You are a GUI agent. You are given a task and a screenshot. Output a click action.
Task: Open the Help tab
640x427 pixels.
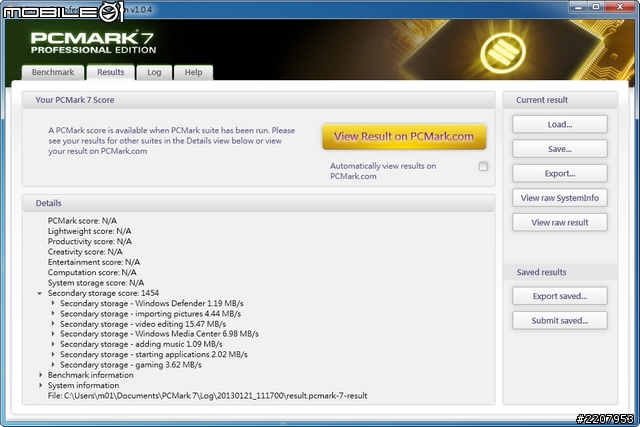[x=193, y=72]
